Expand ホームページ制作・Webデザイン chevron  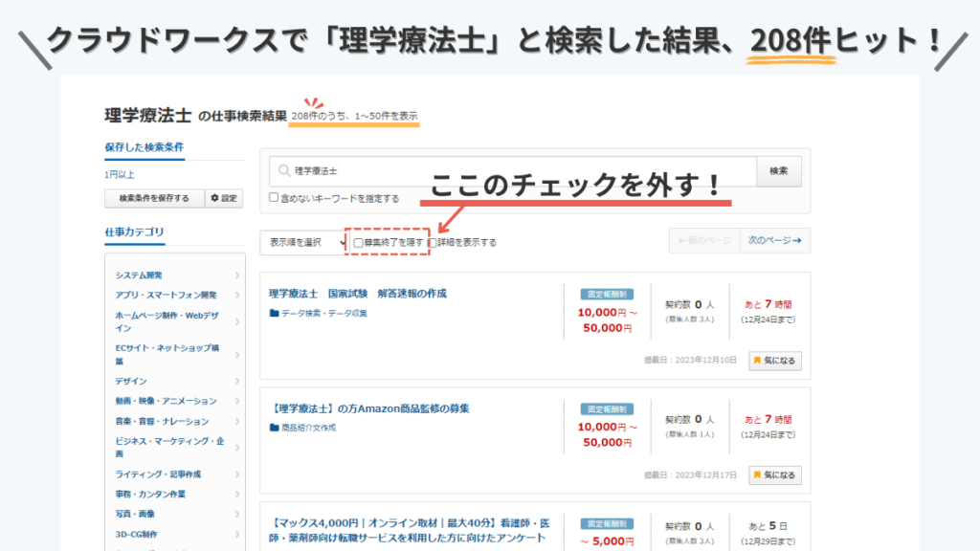coord(237,321)
